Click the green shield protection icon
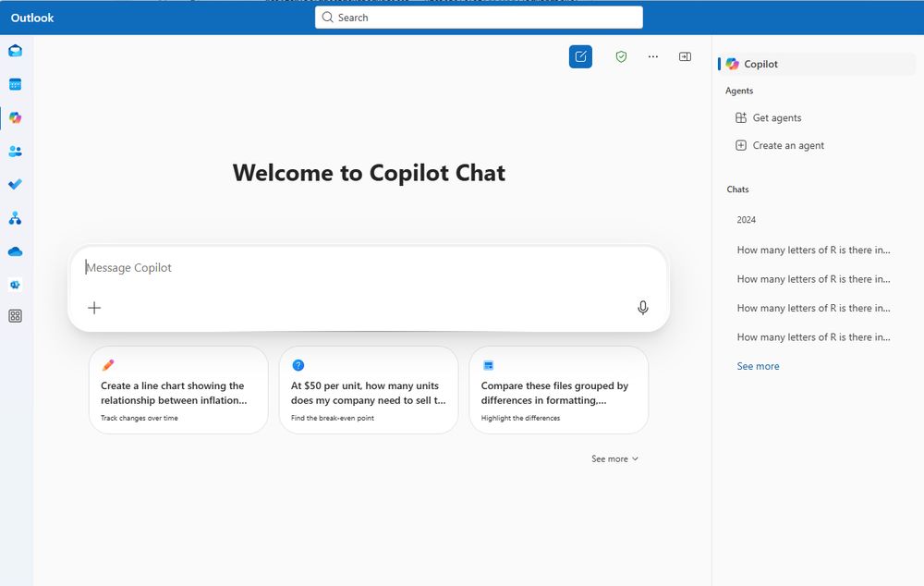 click(621, 56)
